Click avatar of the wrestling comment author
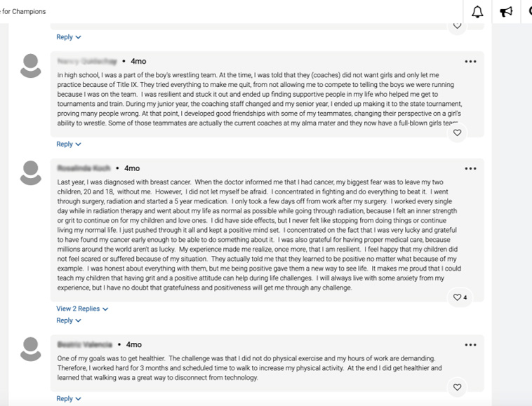532x406 pixels. tap(31, 66)
